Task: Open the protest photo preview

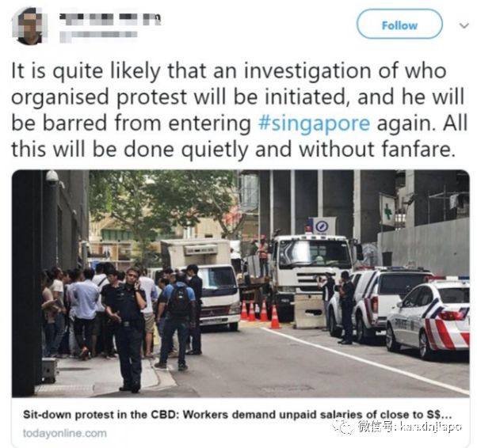Action: [241, 283]
